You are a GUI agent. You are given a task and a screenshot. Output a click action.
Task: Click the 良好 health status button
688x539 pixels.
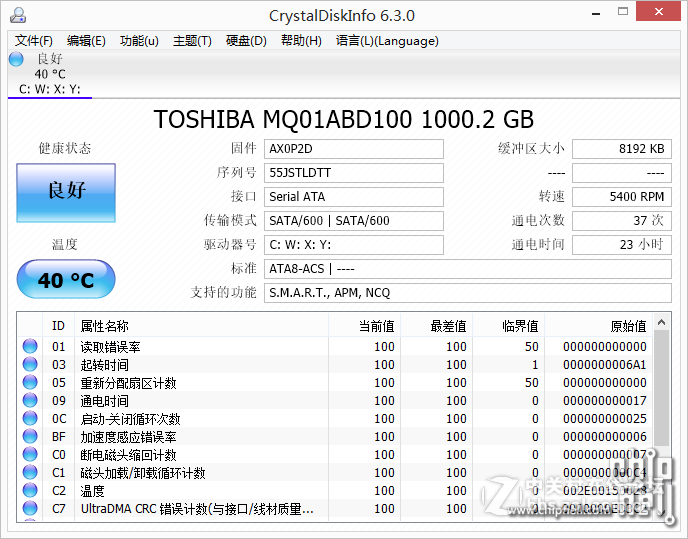pyautogui.click(x=66, y=193)
